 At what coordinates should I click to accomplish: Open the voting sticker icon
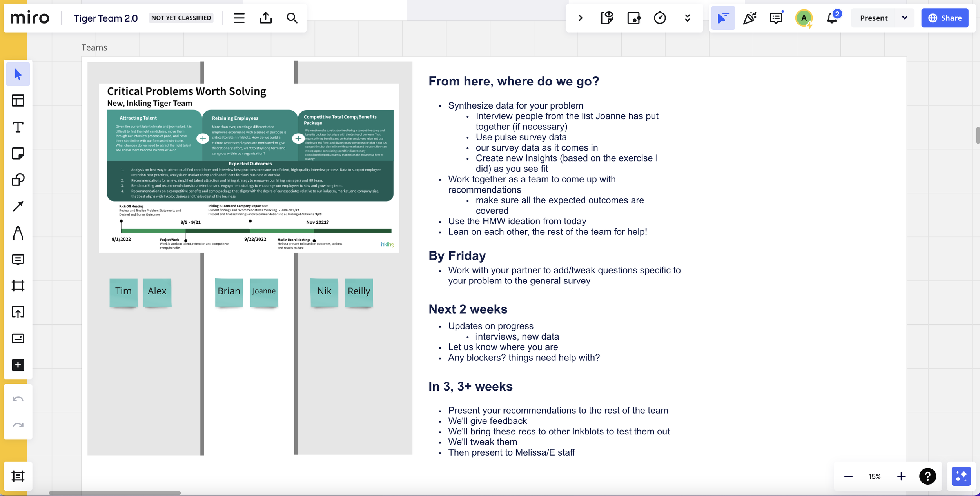(x=607, y=18)
